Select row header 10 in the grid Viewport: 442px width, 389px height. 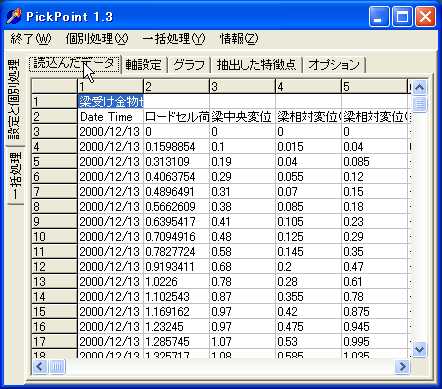click(x=55, y=237)
